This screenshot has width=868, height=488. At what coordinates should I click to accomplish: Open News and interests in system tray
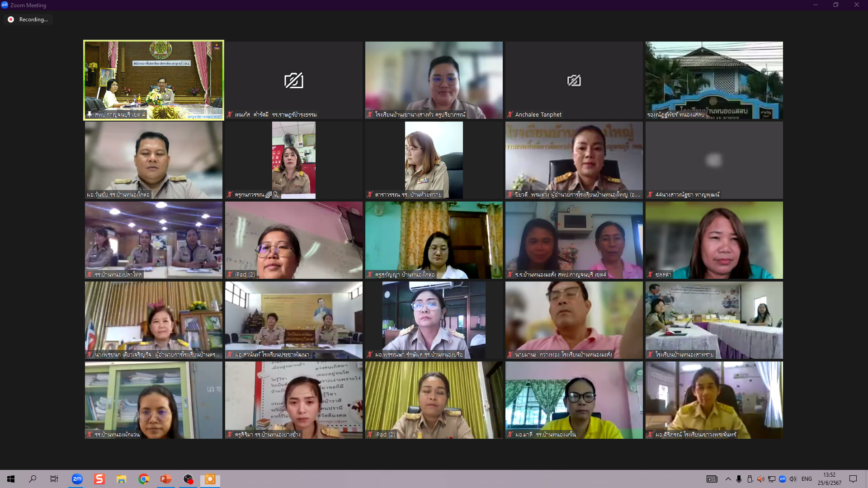(x=712, y=479)
